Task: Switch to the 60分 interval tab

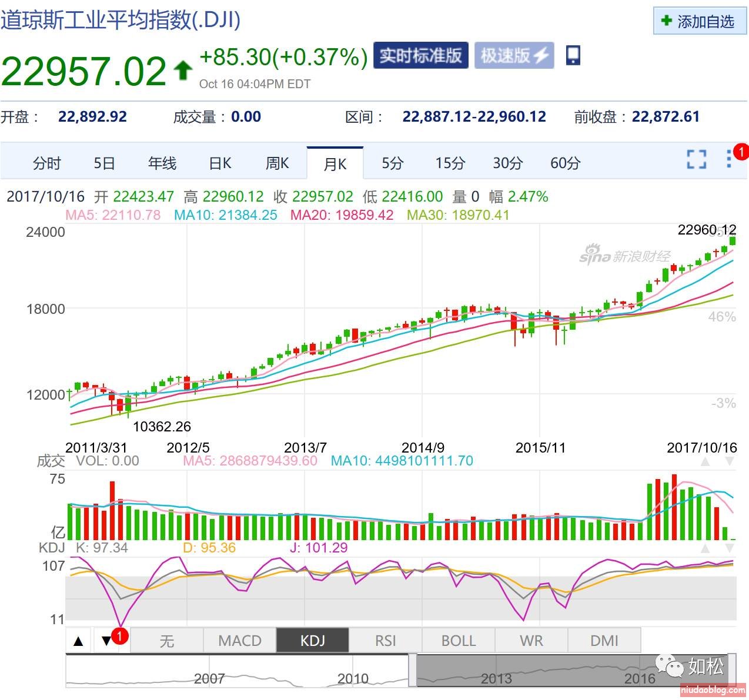Action: click(x=566, y=163)
